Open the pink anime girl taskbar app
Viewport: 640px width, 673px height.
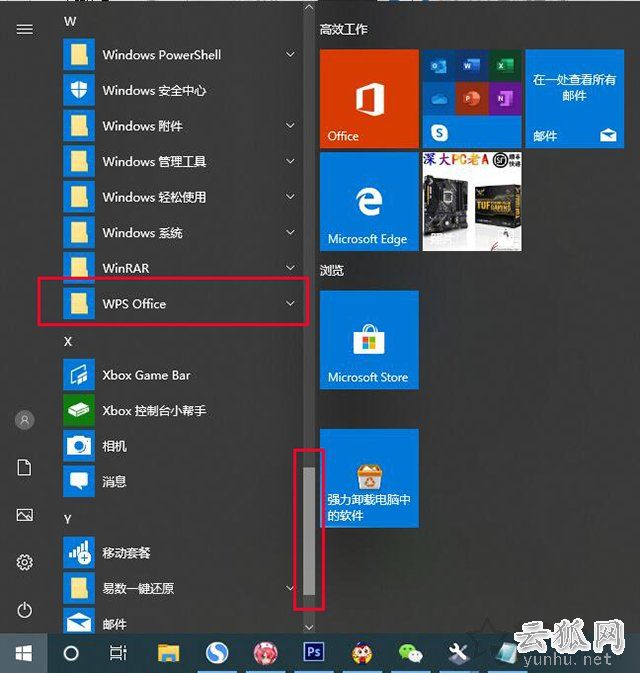[x=265, y=653]
